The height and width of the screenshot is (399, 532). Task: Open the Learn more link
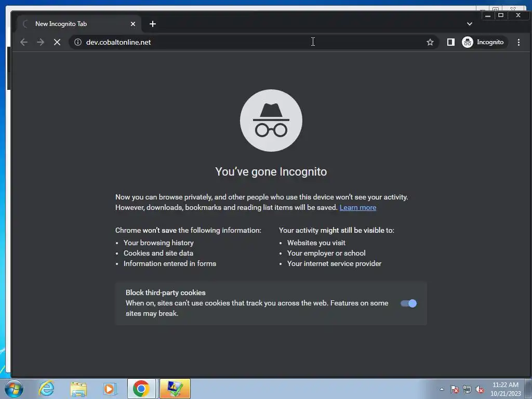[358, 207]
